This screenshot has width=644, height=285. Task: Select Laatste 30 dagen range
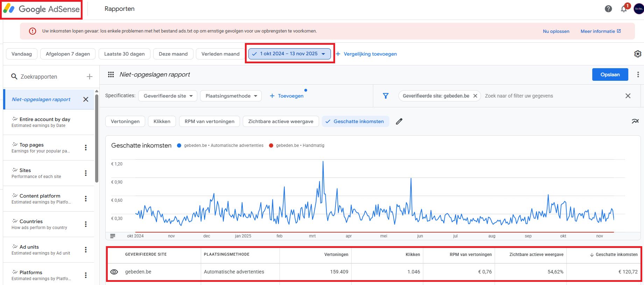click(125, 54)
